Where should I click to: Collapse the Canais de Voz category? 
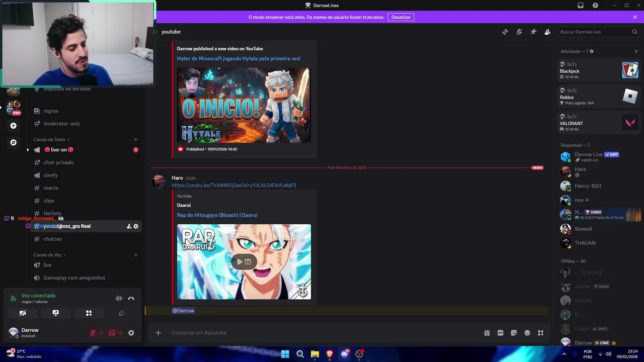[50, 255]
